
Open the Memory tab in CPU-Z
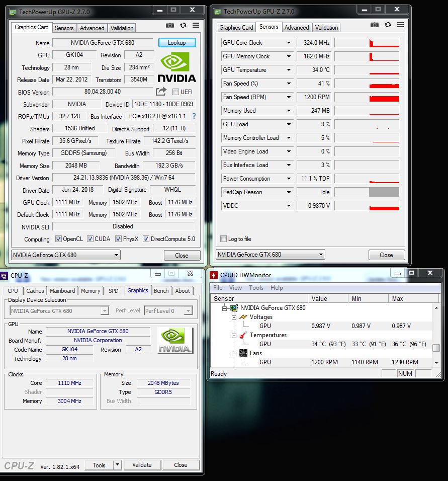[91, 290]
